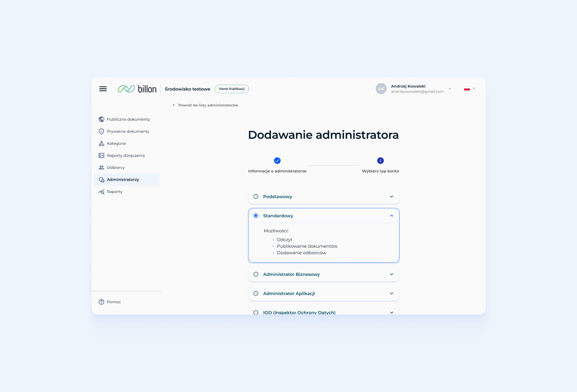577x392 pixels.
Task: Expand the Podstawowy account type chevron
Action: pyautogui.click(x=392, y=197)
